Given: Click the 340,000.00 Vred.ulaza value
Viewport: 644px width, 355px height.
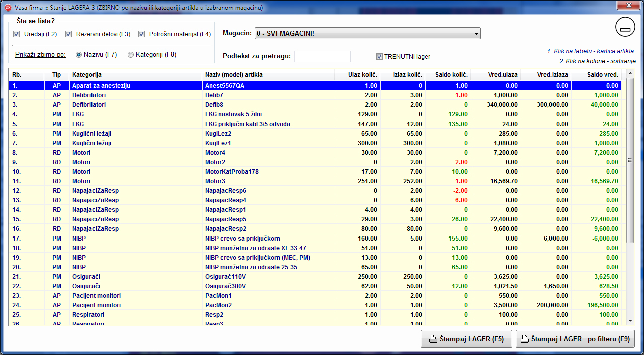Looking at the screenshot, I should [x=503, y=105].
